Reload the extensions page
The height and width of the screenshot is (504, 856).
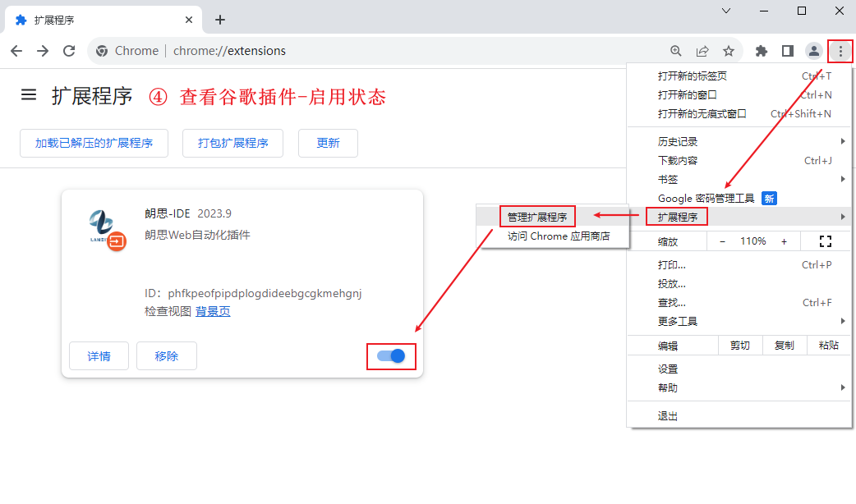click(69, 51)
